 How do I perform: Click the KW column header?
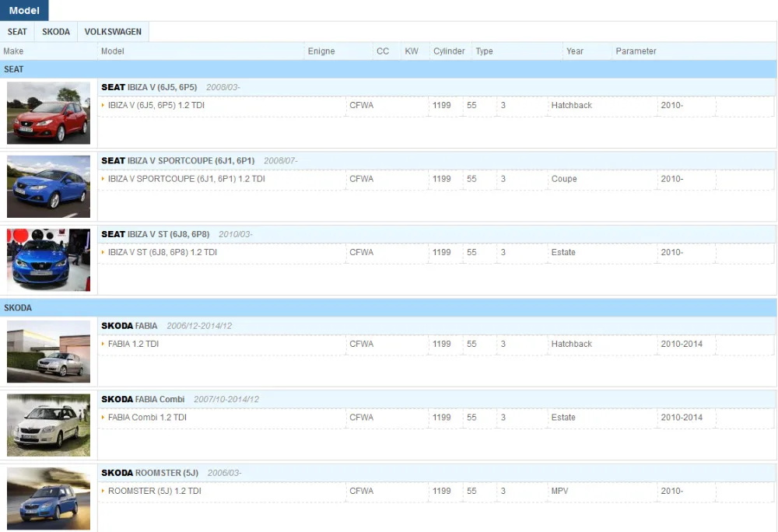pyautogui.click(x=412, y=51)
